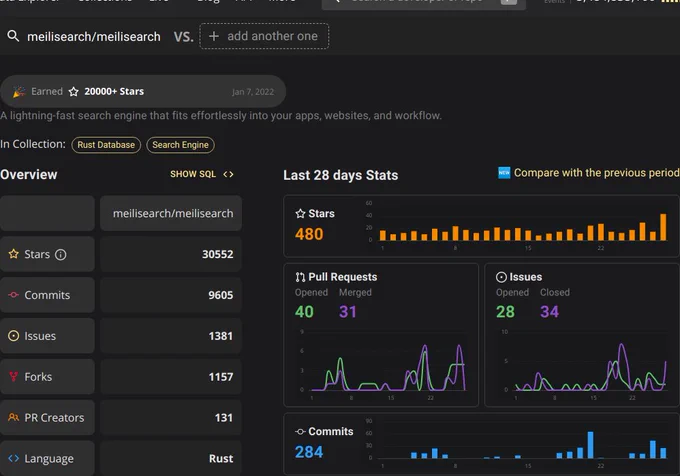
Task: Open the Rust Database collection tag
Action: (106, 145)
